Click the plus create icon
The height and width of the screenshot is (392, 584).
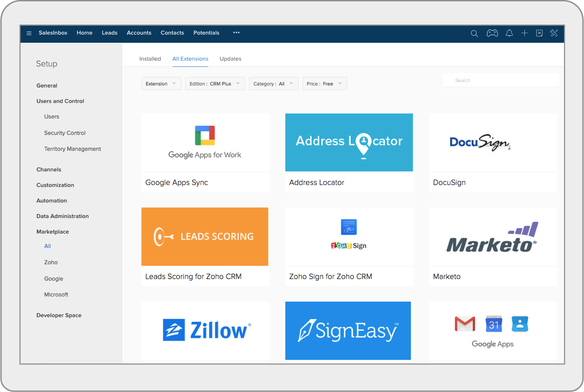coord(524,33)
